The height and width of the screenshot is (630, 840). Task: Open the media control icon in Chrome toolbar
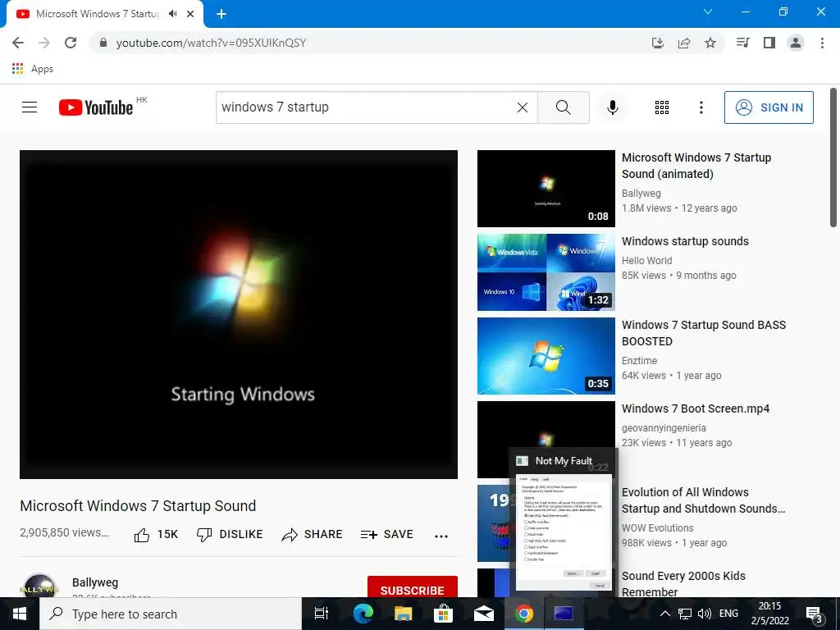tap(743, 43)
